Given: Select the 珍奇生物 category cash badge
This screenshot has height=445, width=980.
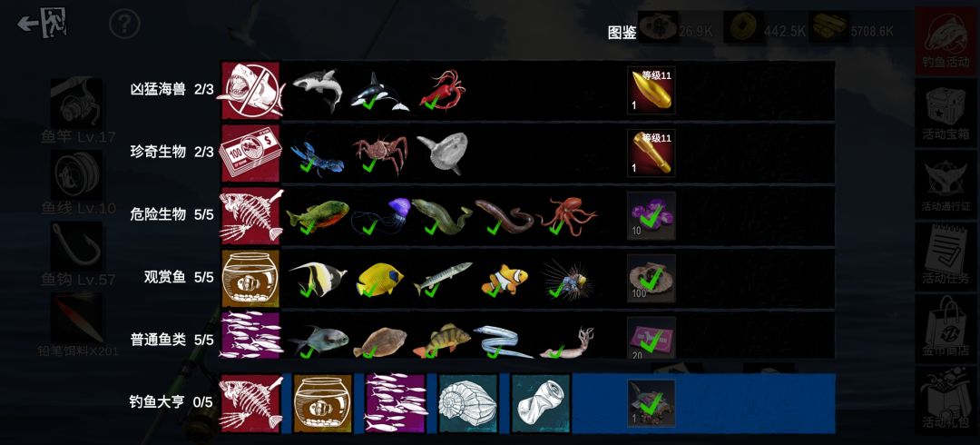Looking at the screenshot, I should tap(252, 153).
